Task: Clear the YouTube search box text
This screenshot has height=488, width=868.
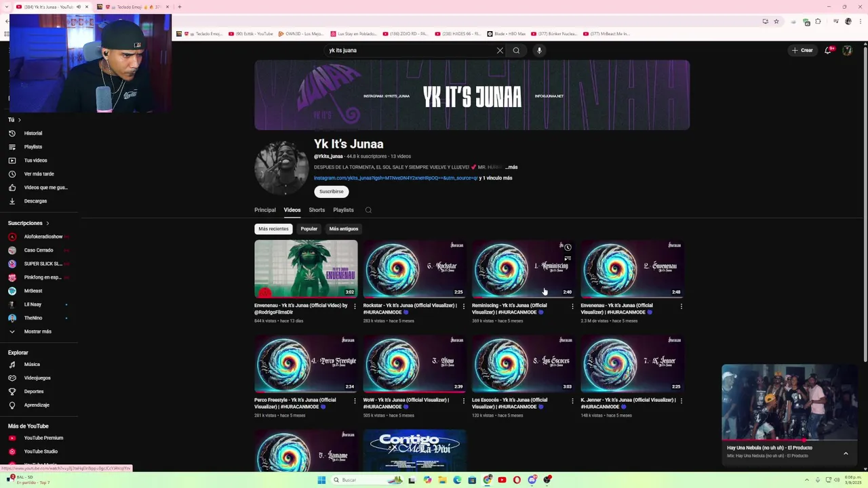Action: [500, 50]
